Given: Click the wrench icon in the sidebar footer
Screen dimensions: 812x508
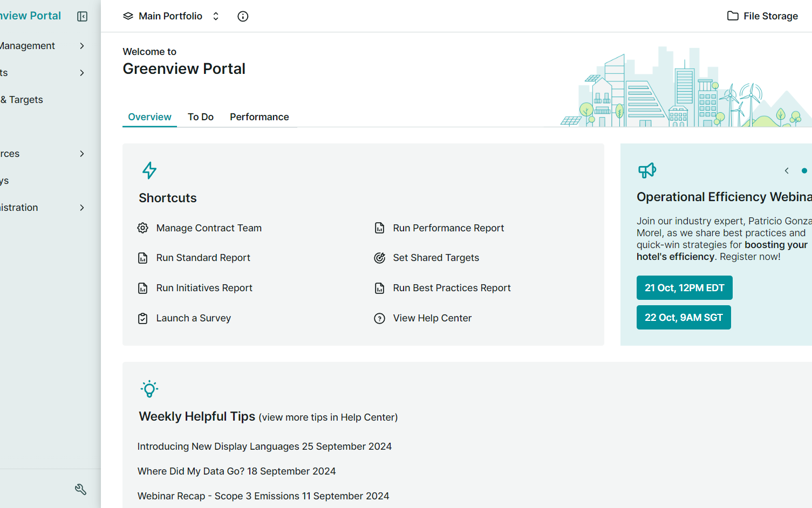Looking at the screenshot, I should pyautogui.click(x=80, y=489).
